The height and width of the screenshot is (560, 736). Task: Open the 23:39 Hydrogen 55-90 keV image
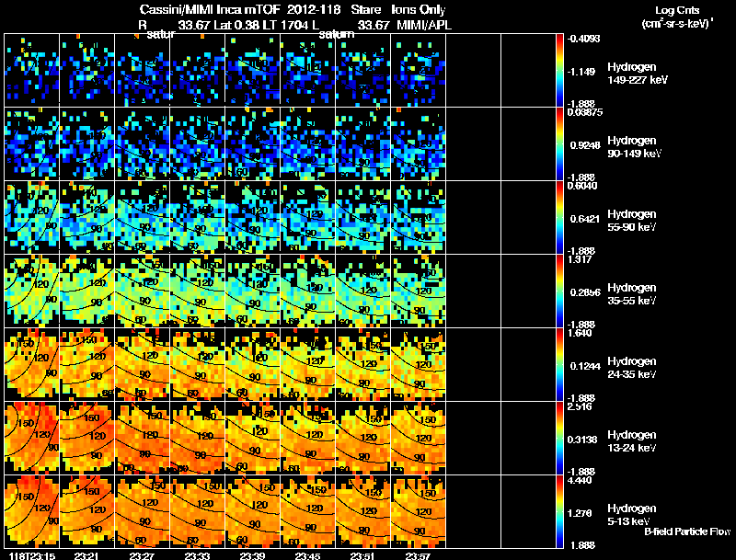pos(252,217)
